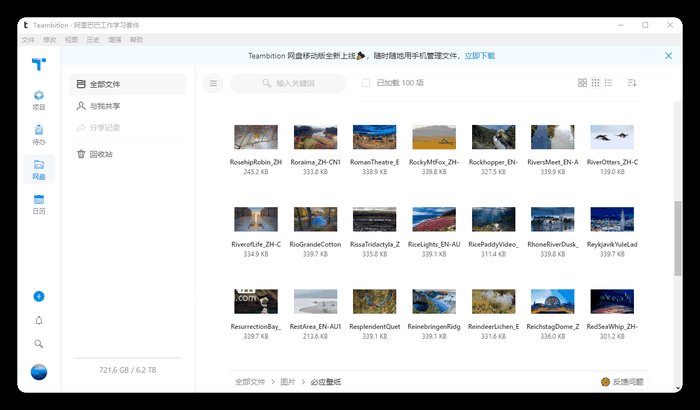Open the 修改 menu
The width and height of the screenshot is (700, 410).
(50, 40)
